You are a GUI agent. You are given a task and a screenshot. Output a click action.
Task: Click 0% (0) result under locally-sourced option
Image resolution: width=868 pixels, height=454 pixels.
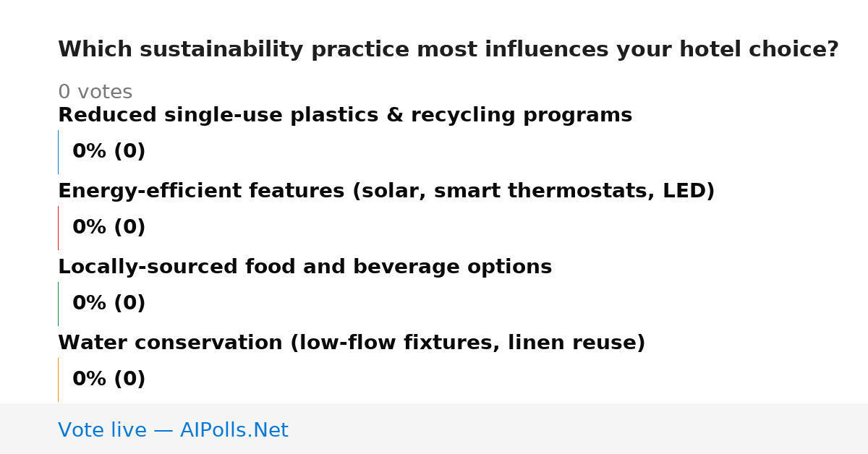109,304
